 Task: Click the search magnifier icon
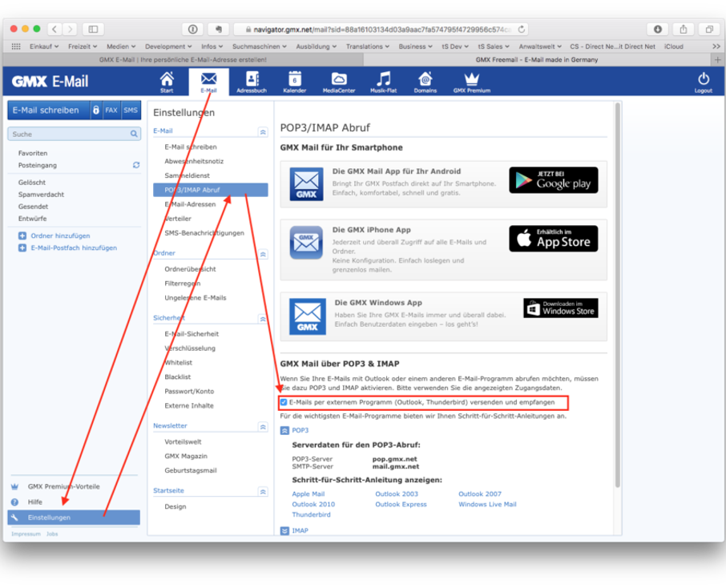tap(134, 134)
